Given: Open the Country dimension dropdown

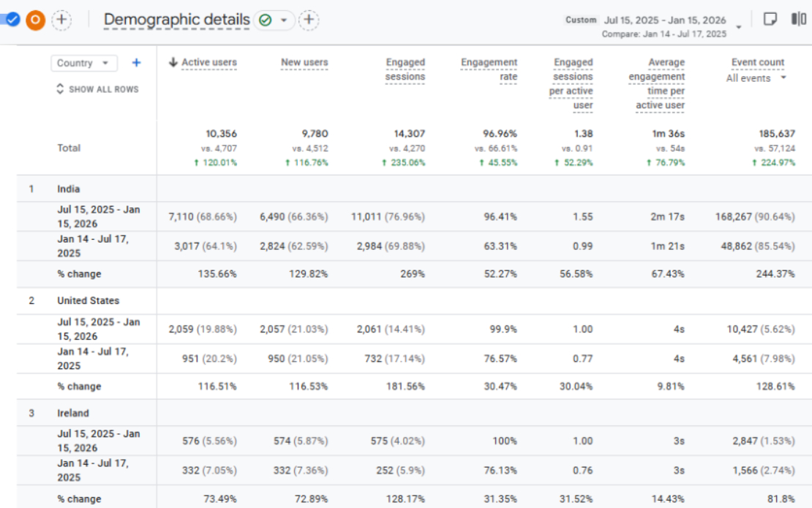Looking at the screenshot, I should [84, 63].
